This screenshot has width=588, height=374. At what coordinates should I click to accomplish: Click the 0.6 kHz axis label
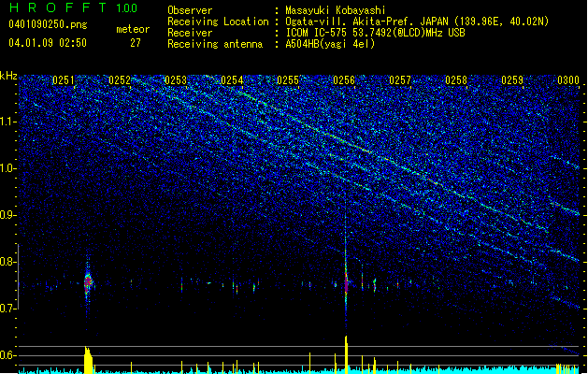coord(8,355)
